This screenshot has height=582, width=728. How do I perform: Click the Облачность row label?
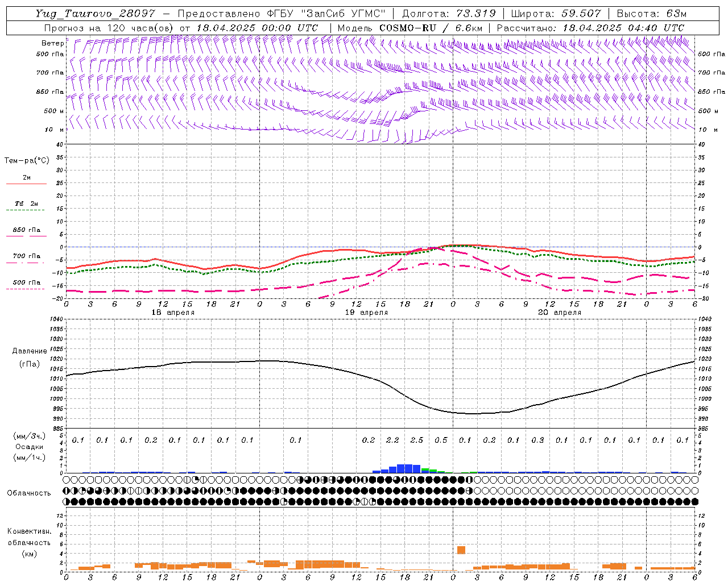tap(29, 493)
